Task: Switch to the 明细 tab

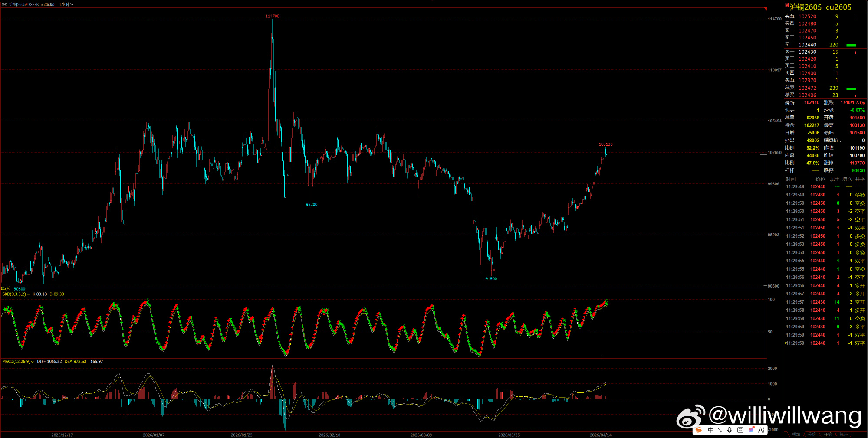Action: point(796,435)
